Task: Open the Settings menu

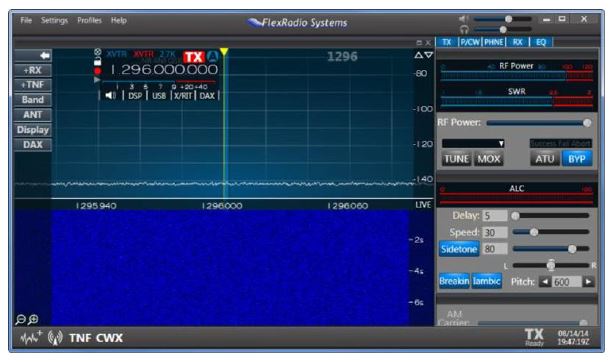Action: click(x=54, y=20)
